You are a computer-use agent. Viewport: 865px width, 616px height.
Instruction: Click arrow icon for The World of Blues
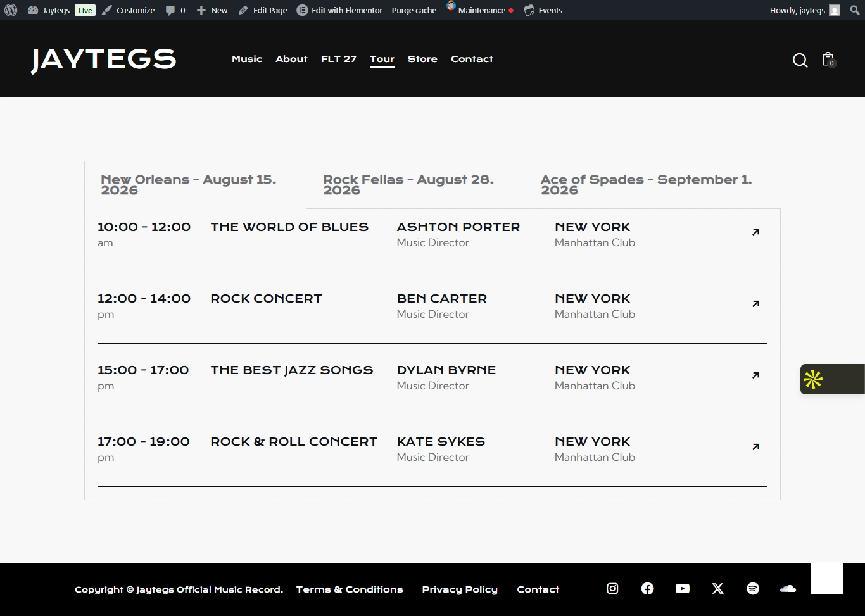point(755,232)
